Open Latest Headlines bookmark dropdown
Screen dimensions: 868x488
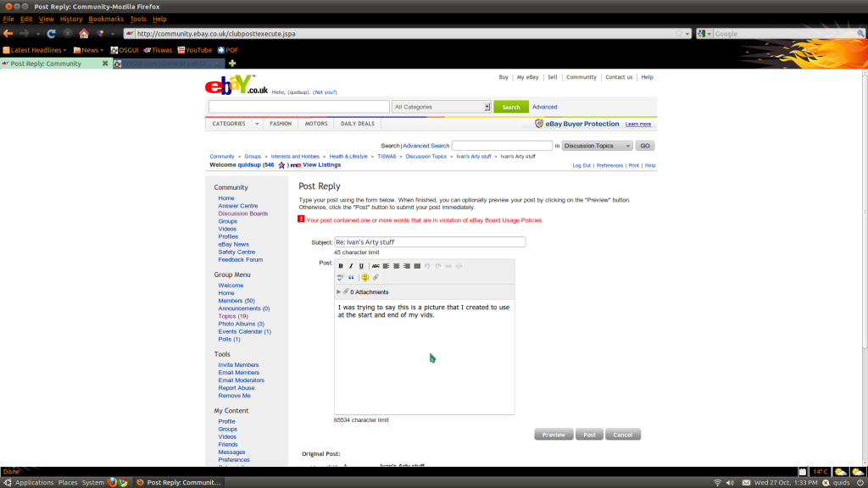click(35, 50)
